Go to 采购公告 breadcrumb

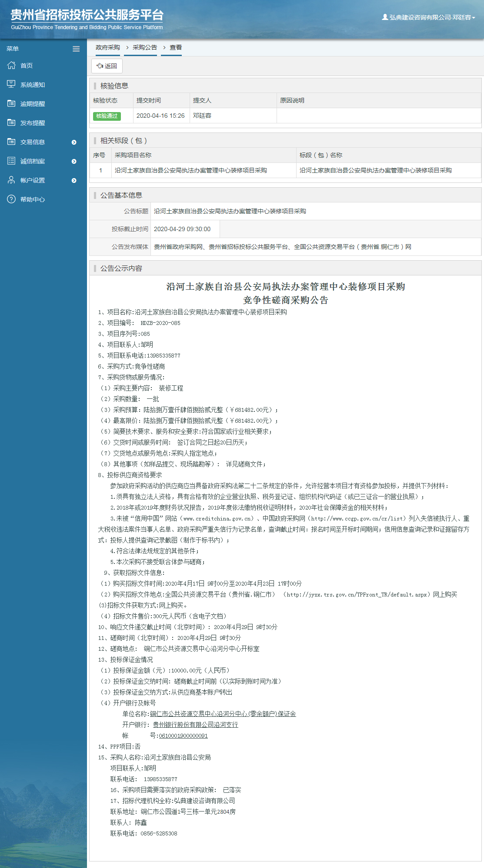click(x=145, y=47)
